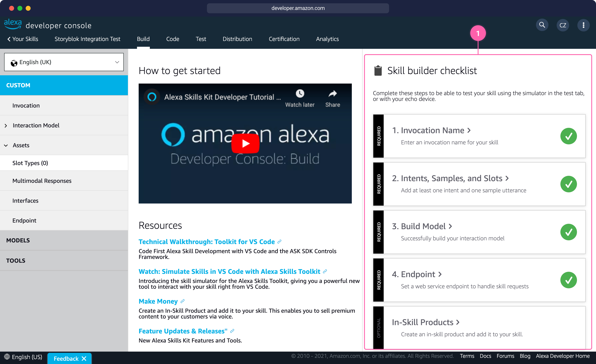Switch to the Certification tab
The image size is (596, 364).
pyautogui.click(x=284, y=39)
